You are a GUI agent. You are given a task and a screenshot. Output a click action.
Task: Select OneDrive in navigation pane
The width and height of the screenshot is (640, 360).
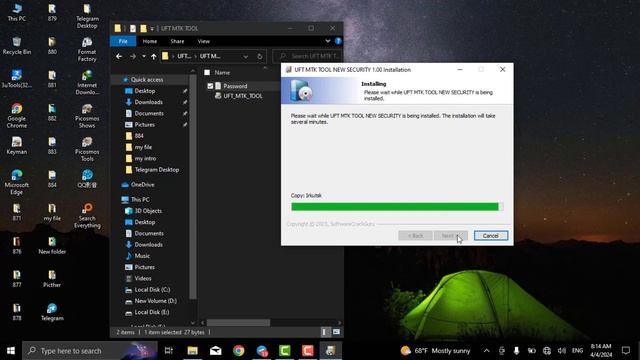pos(142,184)
